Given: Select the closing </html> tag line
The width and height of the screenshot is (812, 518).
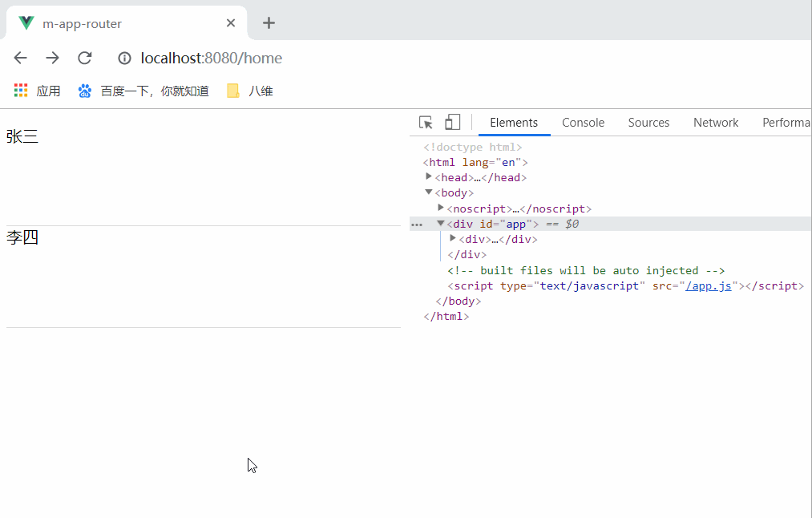Looking at the screenshot, I should [446, 317].
